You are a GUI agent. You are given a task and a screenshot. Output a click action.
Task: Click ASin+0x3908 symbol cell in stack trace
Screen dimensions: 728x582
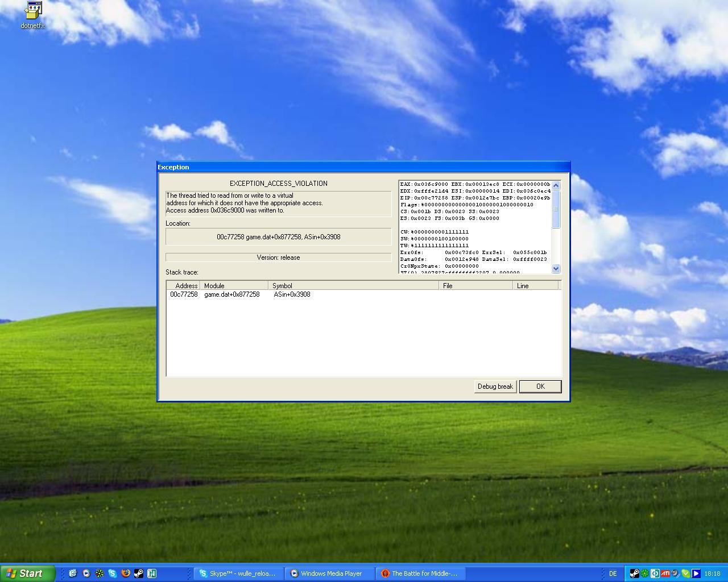pyautogui.click(x=292, y=294)
